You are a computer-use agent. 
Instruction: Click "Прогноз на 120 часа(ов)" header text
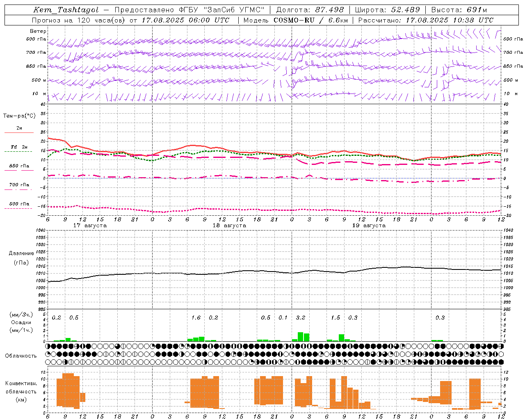coord(79,20)
